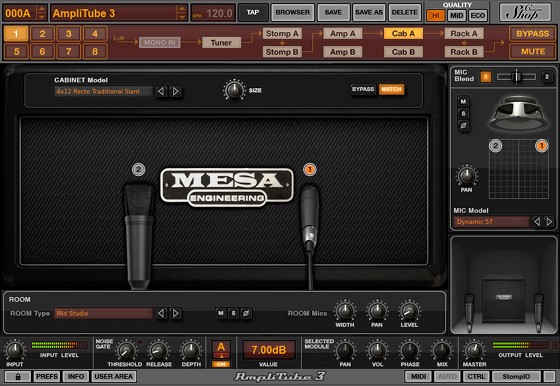Select next cabinet model arrow
Screen dimensions: 560x386
click(175, 91)
